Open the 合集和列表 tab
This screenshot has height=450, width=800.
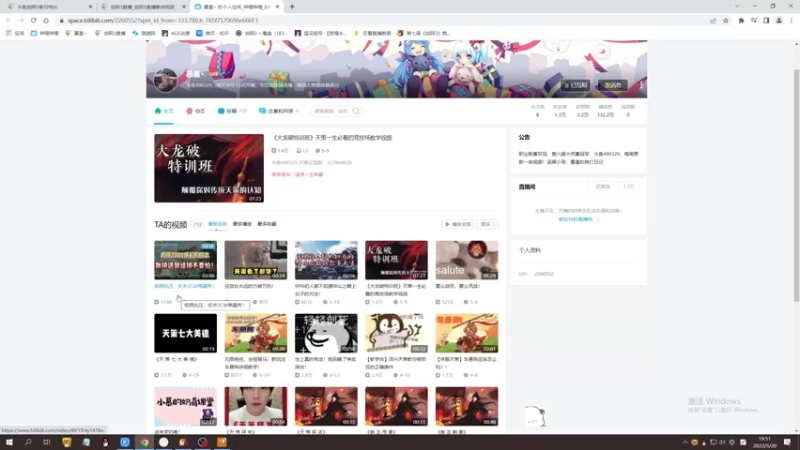tap(279, 111)
